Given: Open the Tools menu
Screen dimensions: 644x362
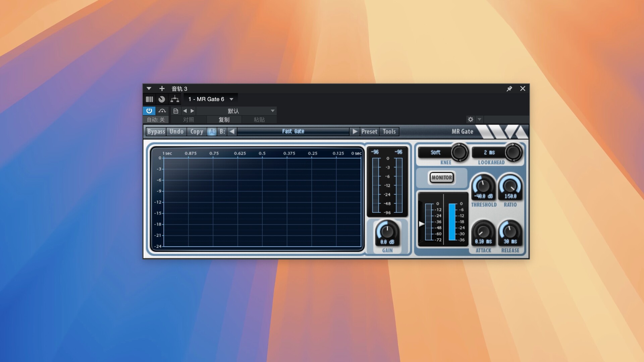Looking at the screenshot, I should (389, 132).
